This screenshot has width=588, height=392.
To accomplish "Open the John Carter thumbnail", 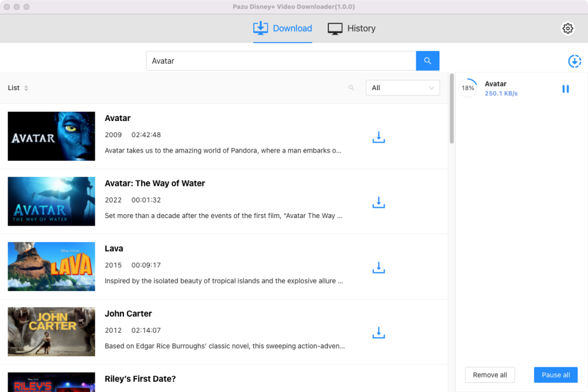I will [x=51, y=332].
